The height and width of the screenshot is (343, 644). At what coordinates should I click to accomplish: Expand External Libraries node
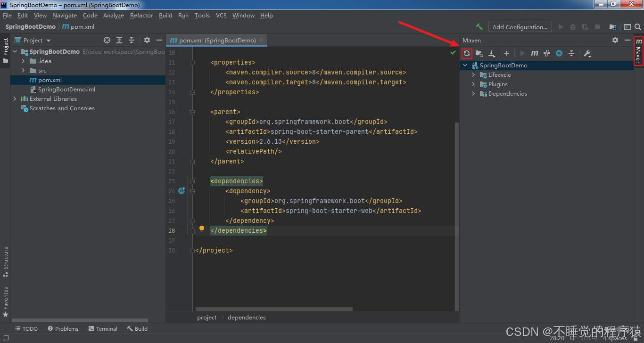coord(15,98)
